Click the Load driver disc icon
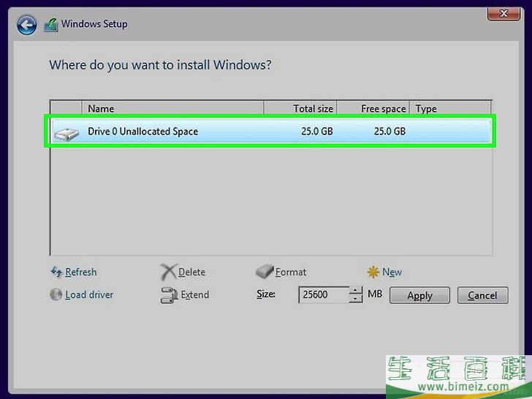Screen dimensions: 532x399 point(56,295)
